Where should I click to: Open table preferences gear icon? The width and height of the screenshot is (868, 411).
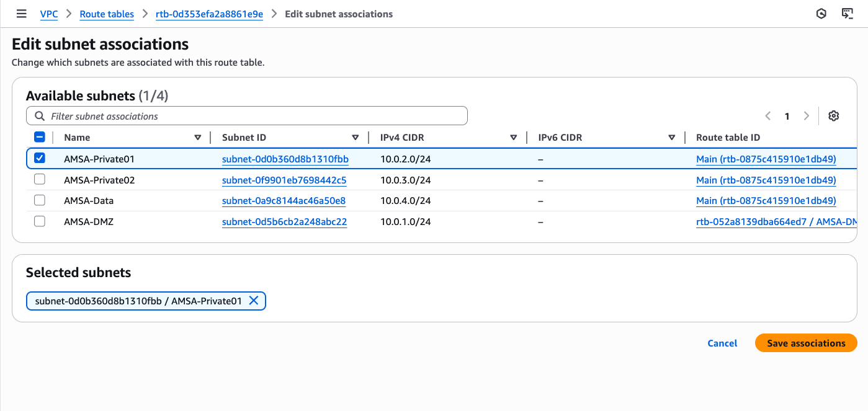point(834,116)
